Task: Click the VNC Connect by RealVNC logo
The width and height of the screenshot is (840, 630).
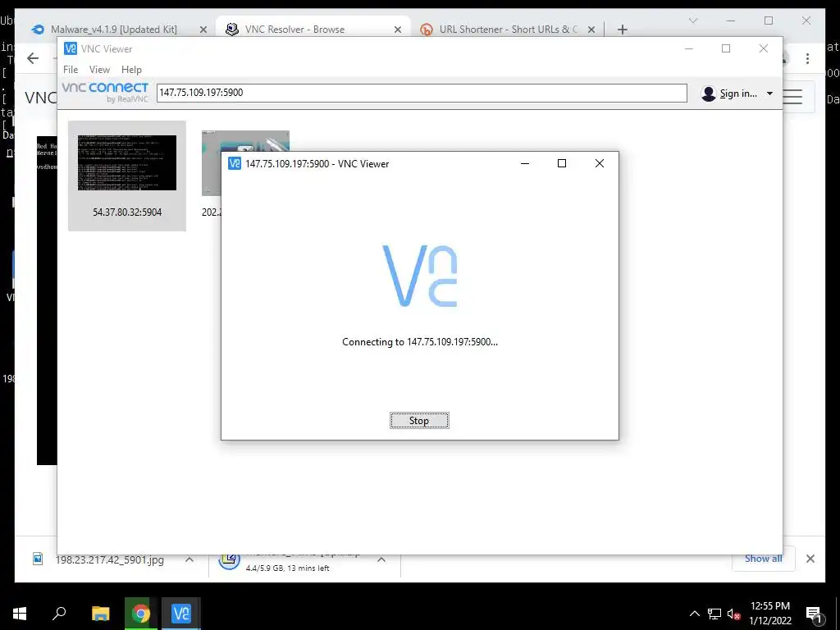Action: point(105,92)
